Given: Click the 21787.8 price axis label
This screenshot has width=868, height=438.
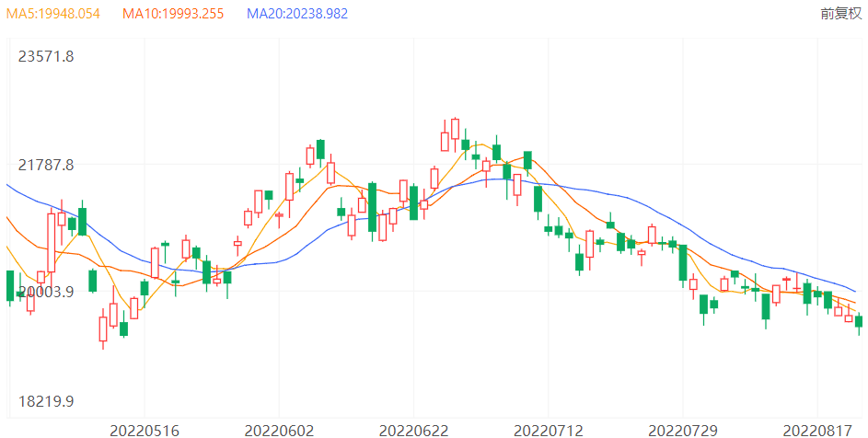Looking at the screenshot, I should coord(46,165).
